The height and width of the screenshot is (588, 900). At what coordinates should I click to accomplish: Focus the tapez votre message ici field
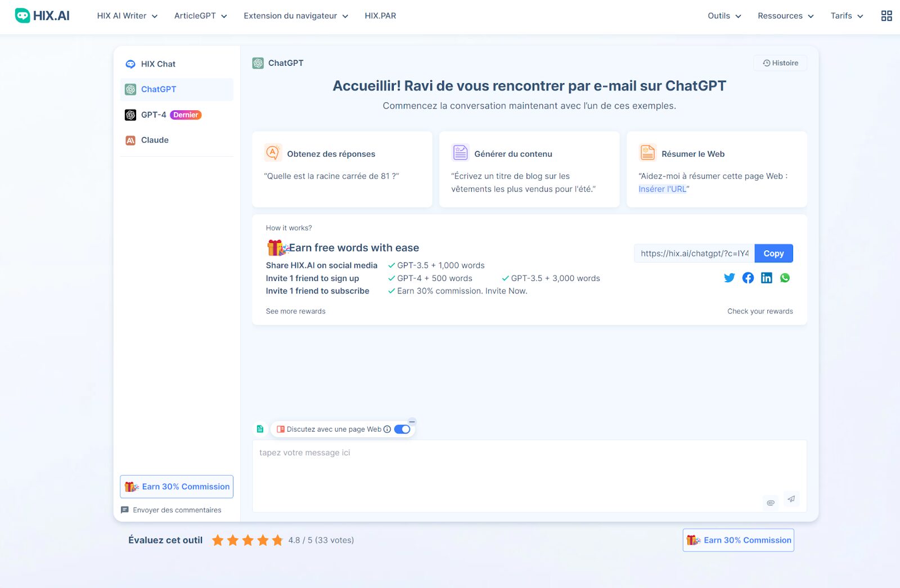pos(529,476)
